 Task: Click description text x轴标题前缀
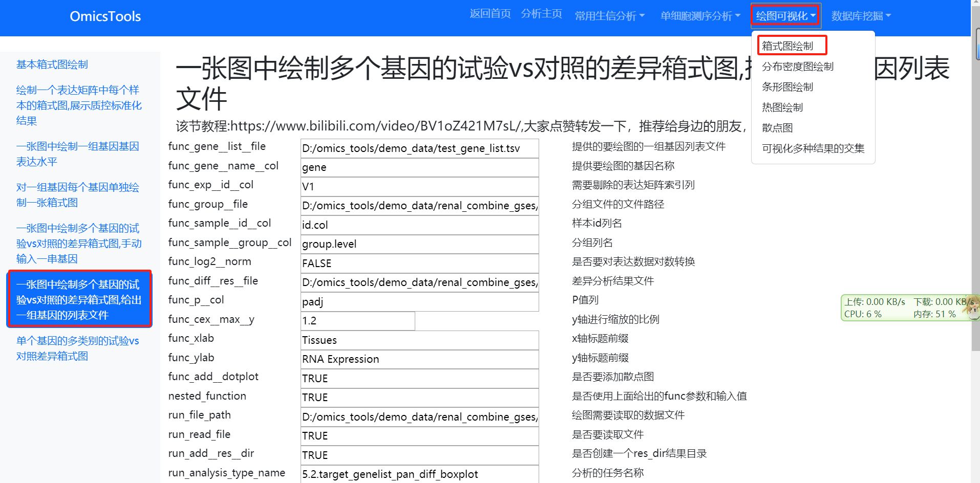coord(600,338)
